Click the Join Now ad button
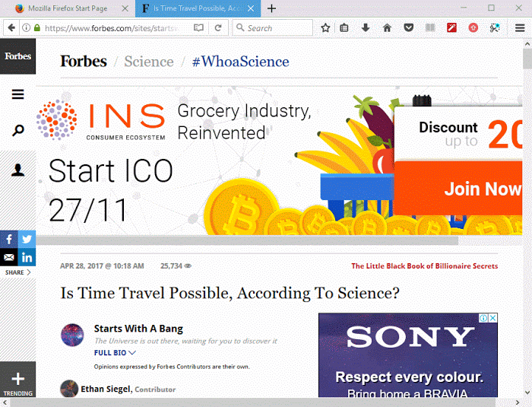 458,189
